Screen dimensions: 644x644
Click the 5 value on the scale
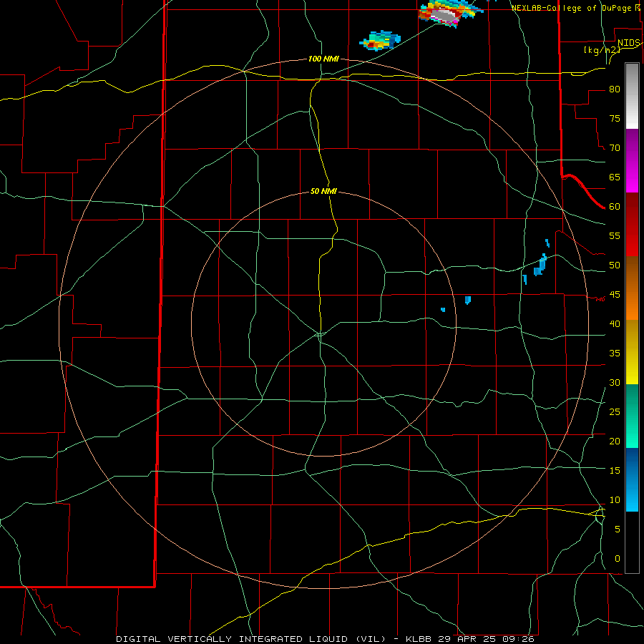[x=617, y=530]
